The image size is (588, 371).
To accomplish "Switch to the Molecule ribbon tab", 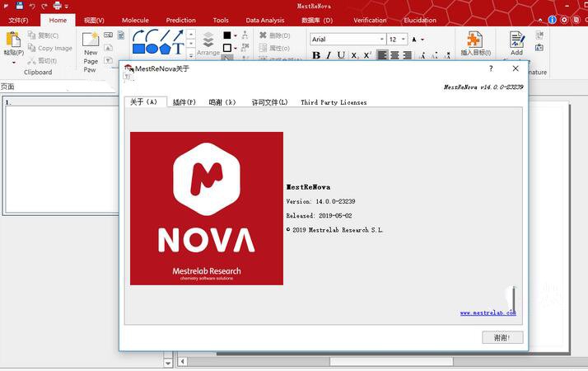I will (135, 21).
